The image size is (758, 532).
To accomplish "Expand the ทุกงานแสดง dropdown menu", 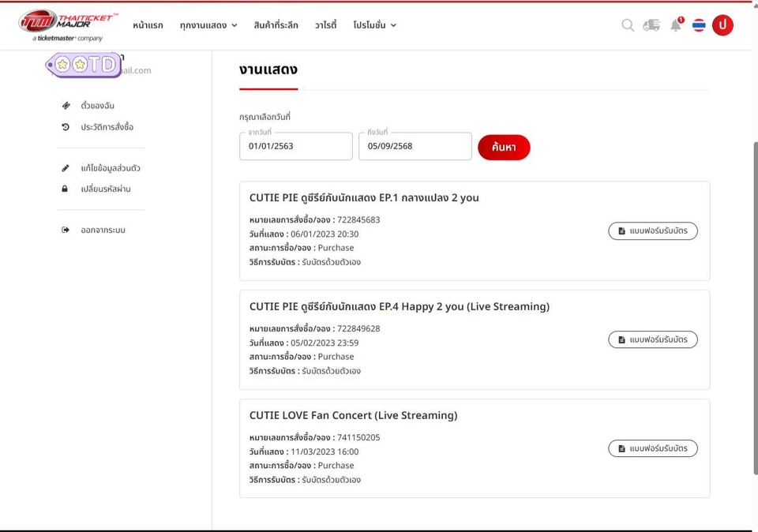I will pyautogui.click(x=208, y=25).
